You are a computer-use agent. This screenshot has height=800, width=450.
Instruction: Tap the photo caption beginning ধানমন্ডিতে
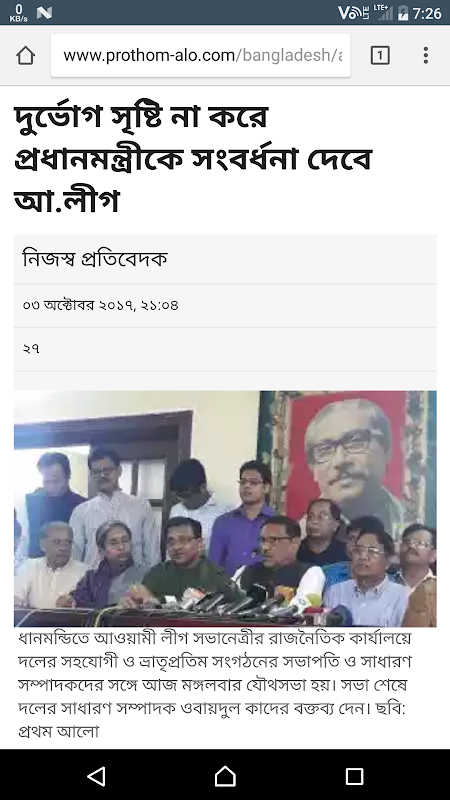pyautogui.click(x=215, y=685)
